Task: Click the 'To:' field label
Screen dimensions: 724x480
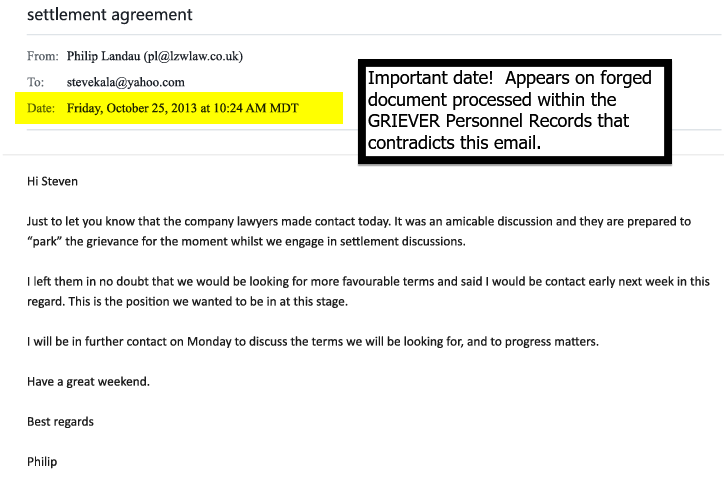Action: (x=35, y=82)
